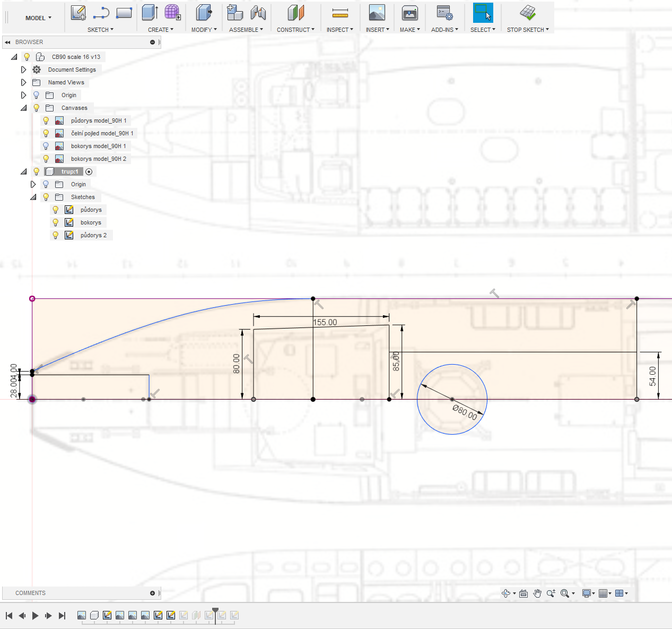Click the Measure ruler icon
Image resolution: width=672 pixels, height=629 pixels.
340,13
